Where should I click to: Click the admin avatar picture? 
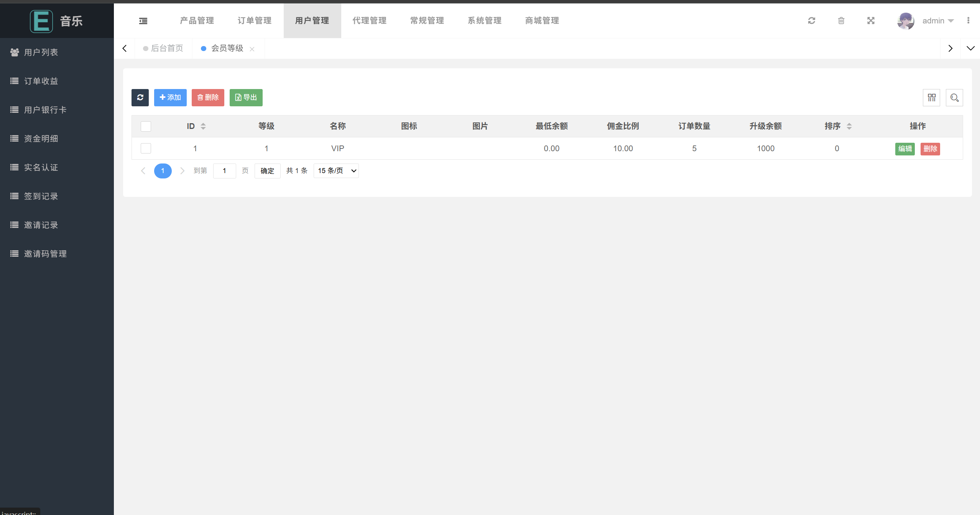click(x=906, y=21)
